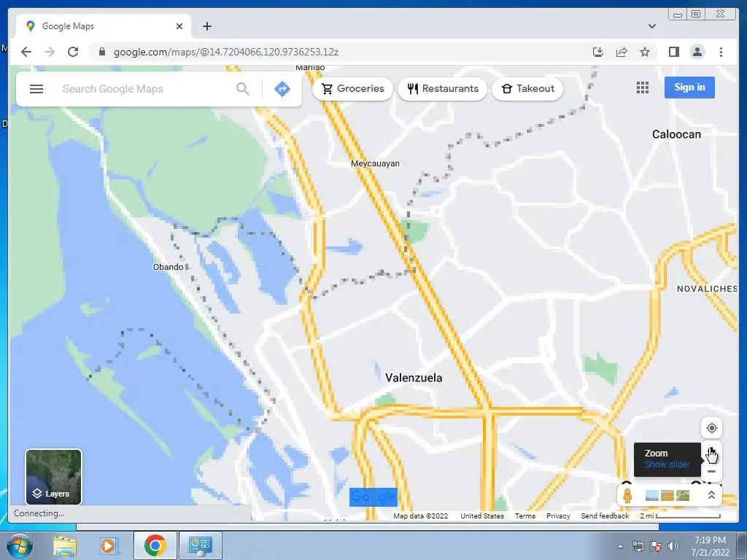
Task: Open the Privacy link
Action: point(558,516)
